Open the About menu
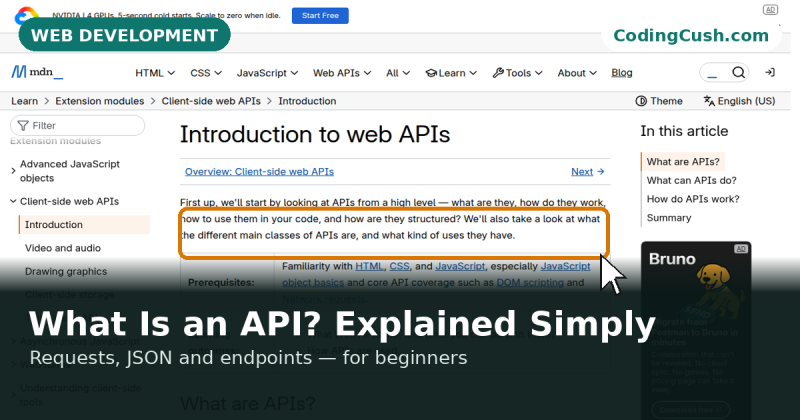The image size is (800, 420). [577, 73]
